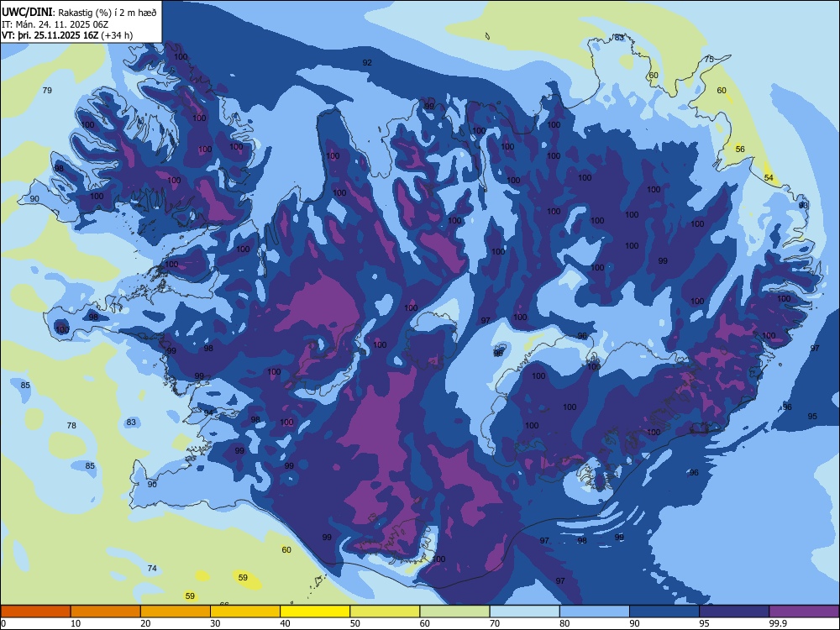This screenshot has height=630, width=840.
Task: Select the light blue 80–90 legend swatch
Action: 595,612
